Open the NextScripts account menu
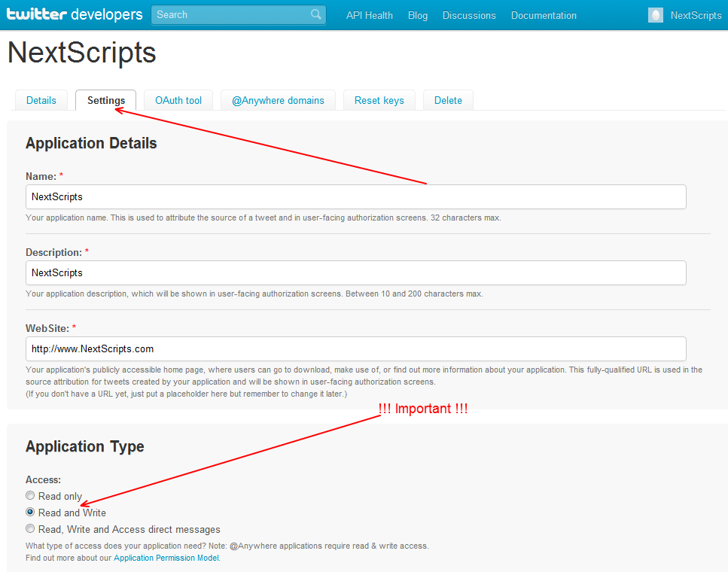 click(x=696, y=15)
